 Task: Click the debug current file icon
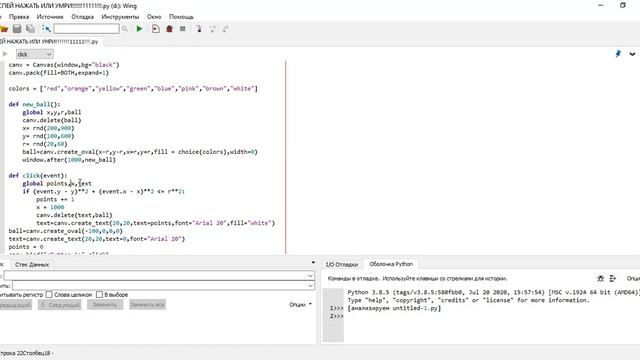point(156,29)
